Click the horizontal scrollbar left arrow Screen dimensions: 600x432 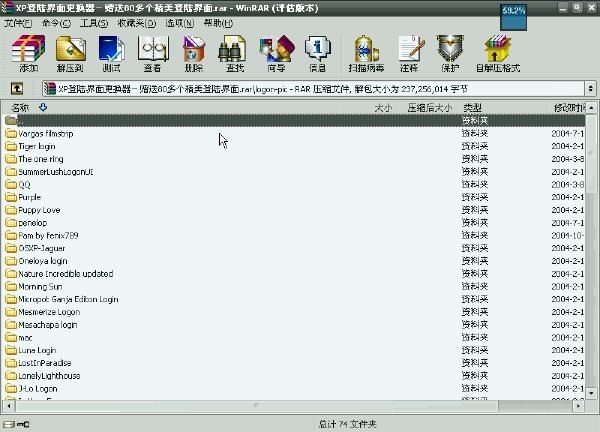[8, 406]
